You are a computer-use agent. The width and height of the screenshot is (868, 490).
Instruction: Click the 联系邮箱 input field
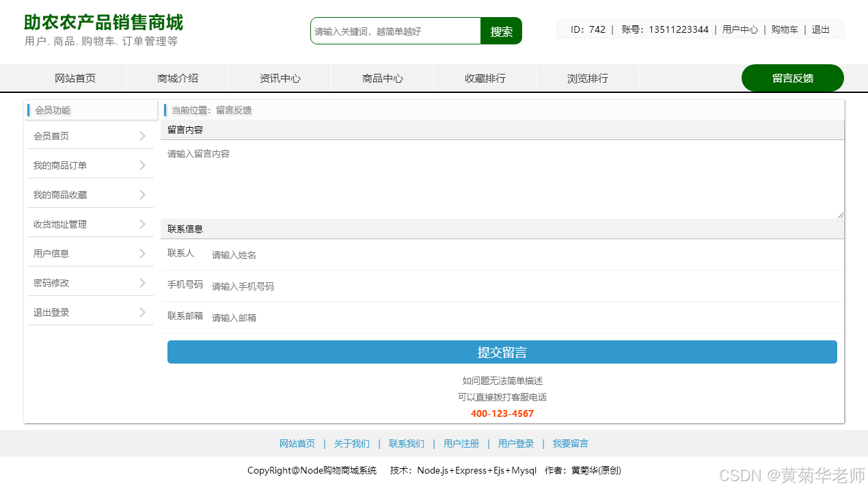523,318
